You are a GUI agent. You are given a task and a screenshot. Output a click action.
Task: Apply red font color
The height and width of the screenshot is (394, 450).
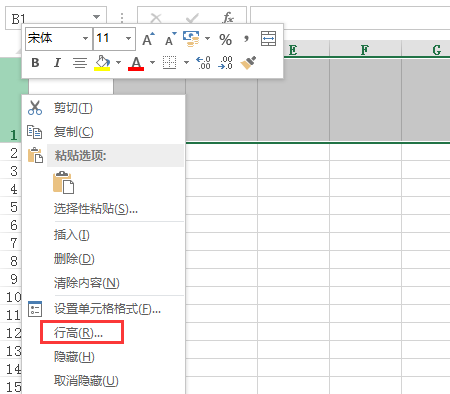coord(136,63)
